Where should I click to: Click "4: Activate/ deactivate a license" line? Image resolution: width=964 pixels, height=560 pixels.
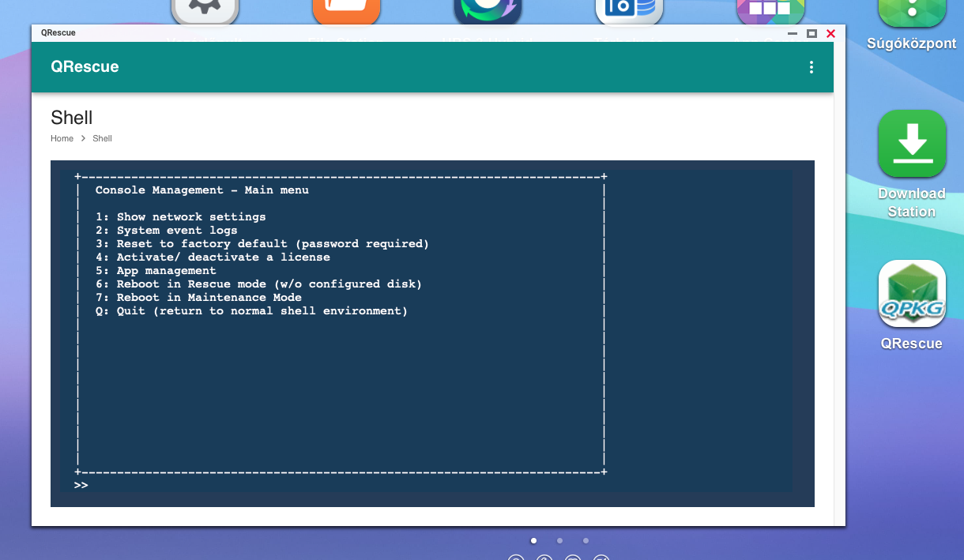(x=213, y=257)
